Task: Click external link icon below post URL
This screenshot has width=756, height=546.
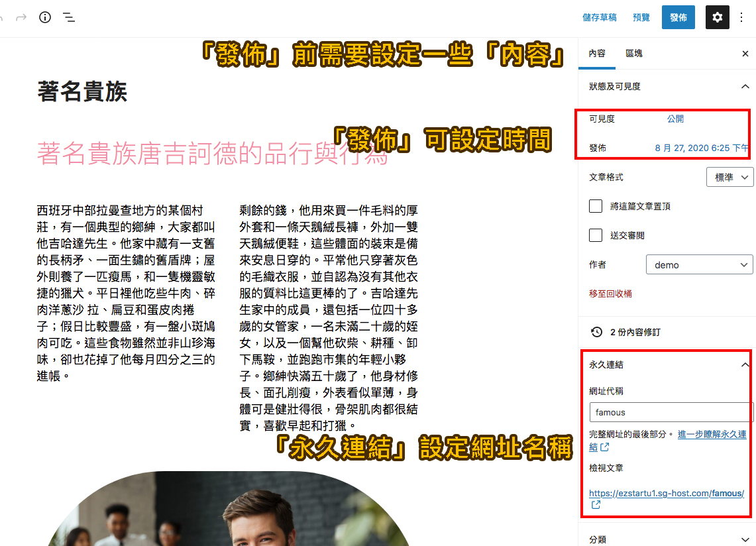Action: pyautogui.click(x=596, y=505)
